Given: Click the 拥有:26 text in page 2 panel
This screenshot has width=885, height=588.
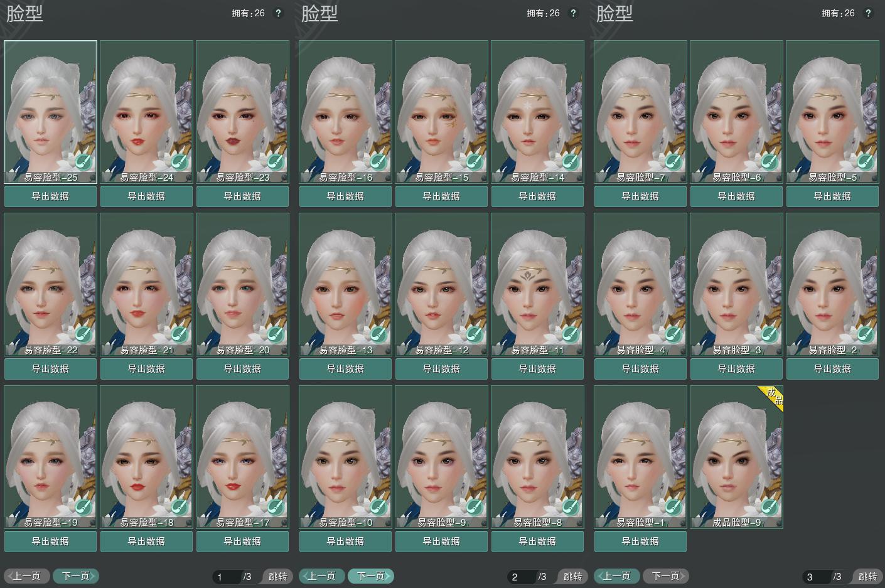Looking at the screenshot, I should 544,13.
